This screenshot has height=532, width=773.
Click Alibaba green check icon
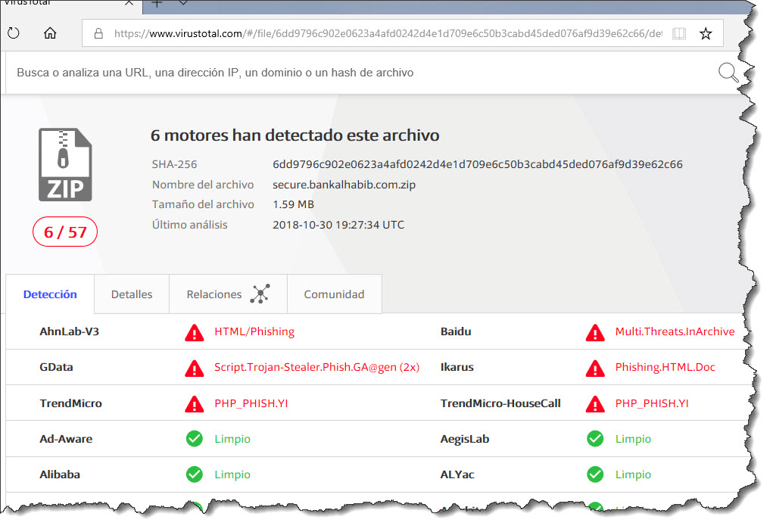(195, 474)
